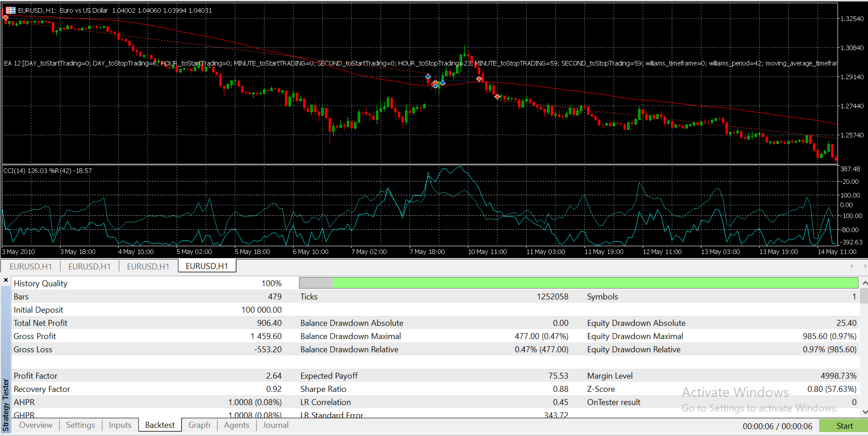The width and height of the screenshot is (868, 436).
Task: Click the chart symbol icon beside EURUSD, H1 title
Action: click(x=10, y=10)
